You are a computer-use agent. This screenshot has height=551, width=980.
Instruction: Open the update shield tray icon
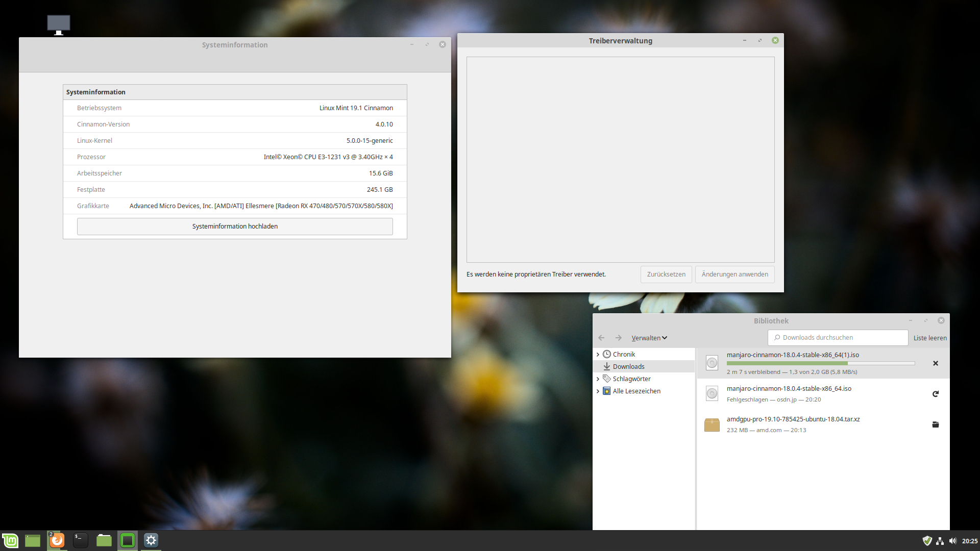926,541
